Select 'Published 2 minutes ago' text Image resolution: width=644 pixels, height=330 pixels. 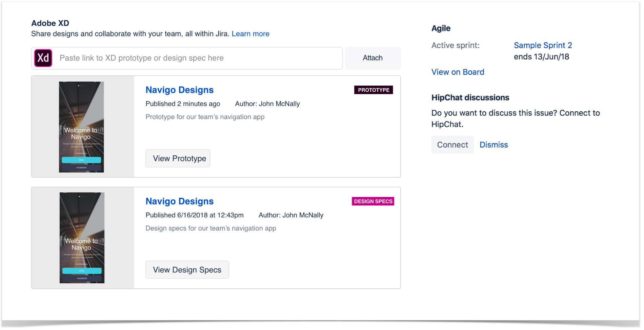183,104
